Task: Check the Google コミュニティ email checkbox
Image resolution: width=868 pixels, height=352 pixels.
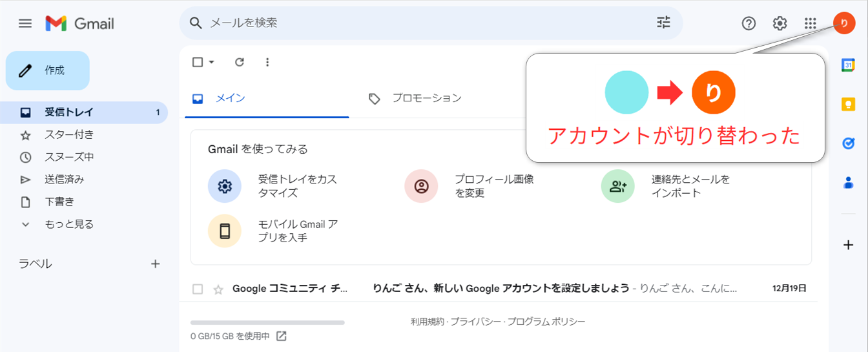Action: click(x=198, y=289)
